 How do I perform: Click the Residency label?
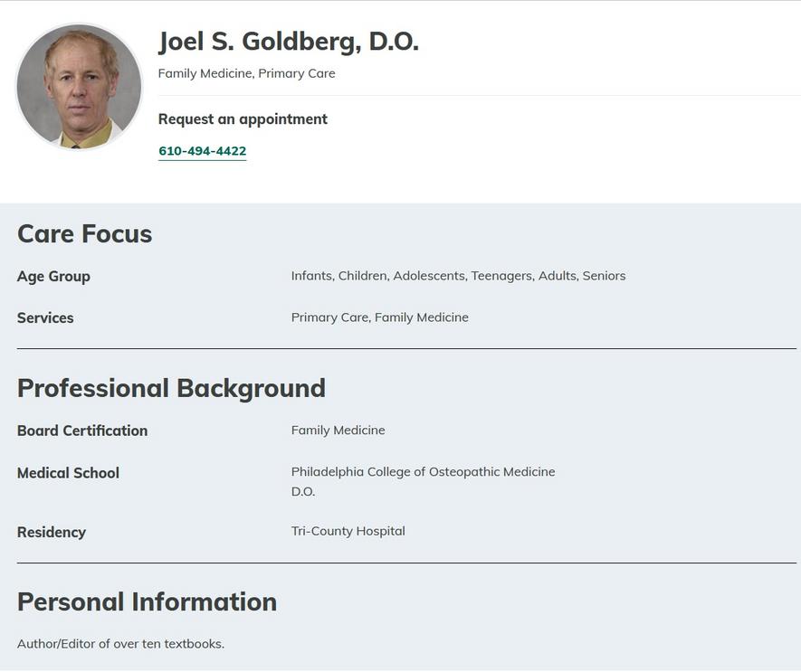pos(52,532)
